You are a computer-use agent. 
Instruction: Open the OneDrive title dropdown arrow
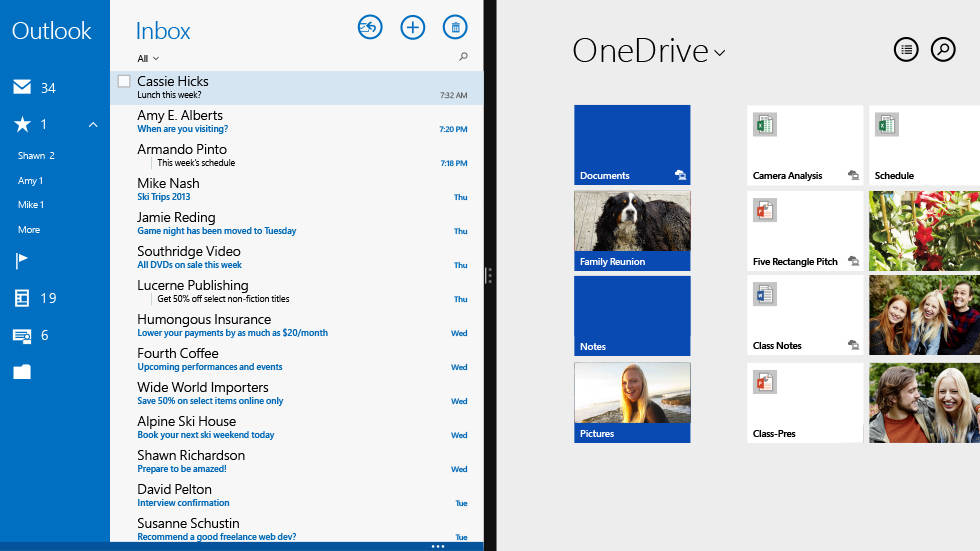click(720, 54)
